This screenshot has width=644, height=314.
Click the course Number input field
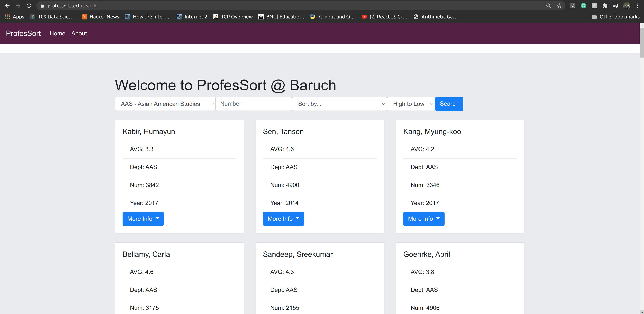[x=254, y=104]
